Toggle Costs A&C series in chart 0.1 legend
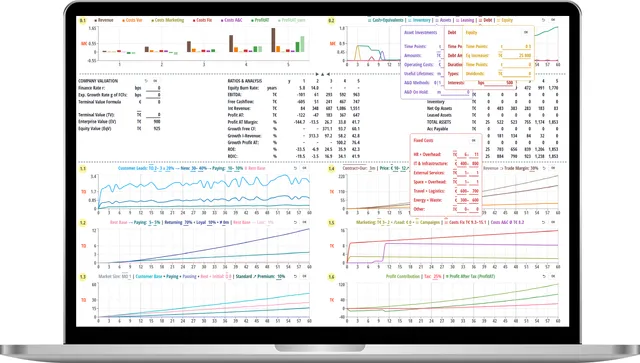 coord(231,20)
